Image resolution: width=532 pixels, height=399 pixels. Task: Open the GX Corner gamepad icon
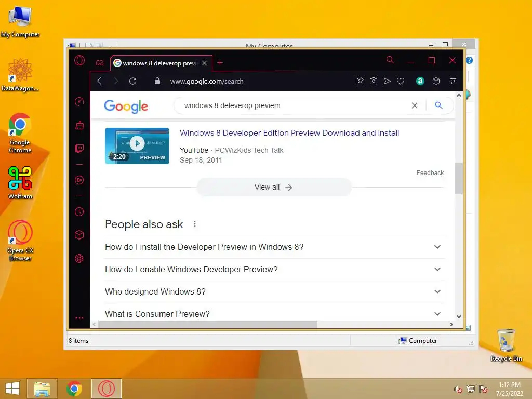point(99,63)
